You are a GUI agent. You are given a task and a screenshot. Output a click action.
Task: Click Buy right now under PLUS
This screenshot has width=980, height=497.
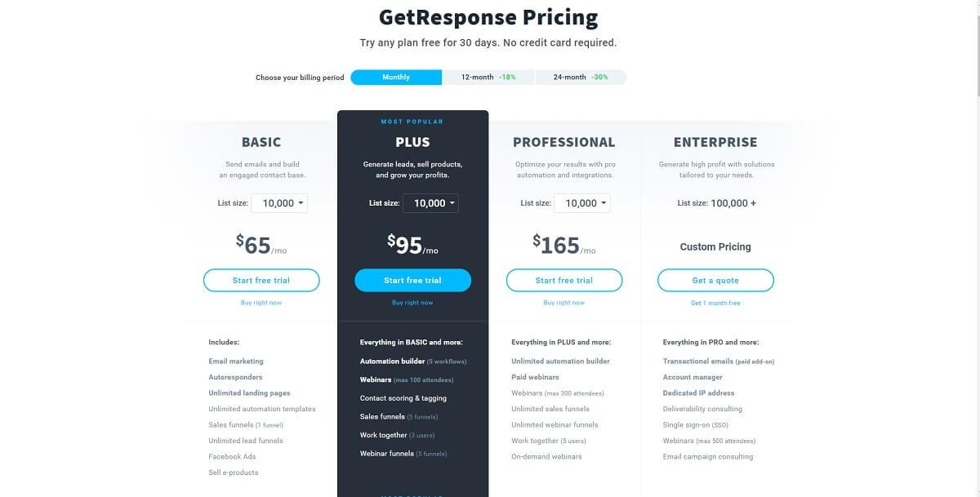pos(412,303)
